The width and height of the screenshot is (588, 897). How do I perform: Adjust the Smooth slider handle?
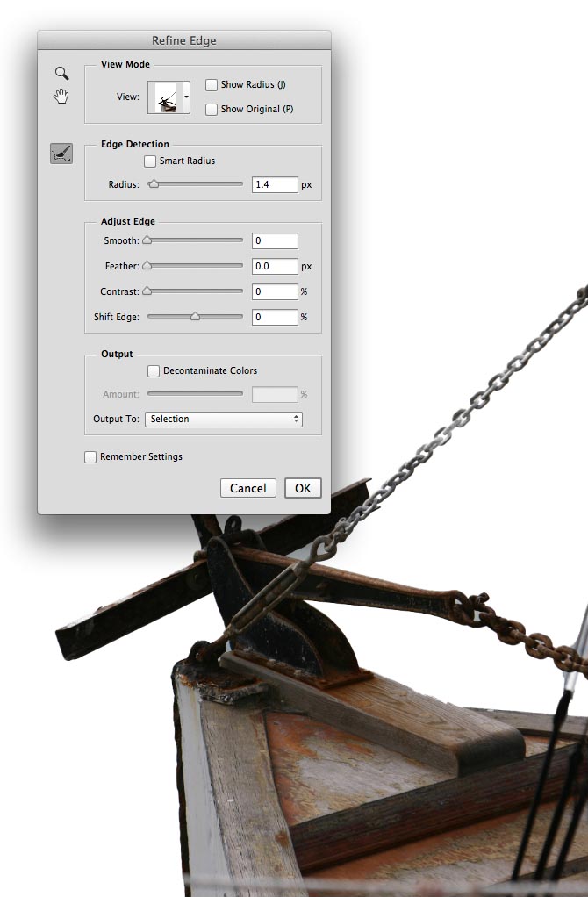(147, 240)
